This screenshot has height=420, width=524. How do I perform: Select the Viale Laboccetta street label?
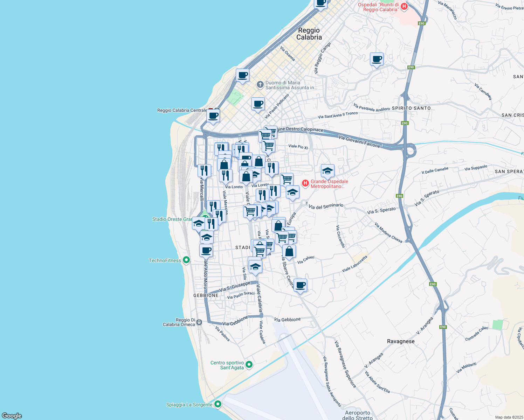[355, 264]
